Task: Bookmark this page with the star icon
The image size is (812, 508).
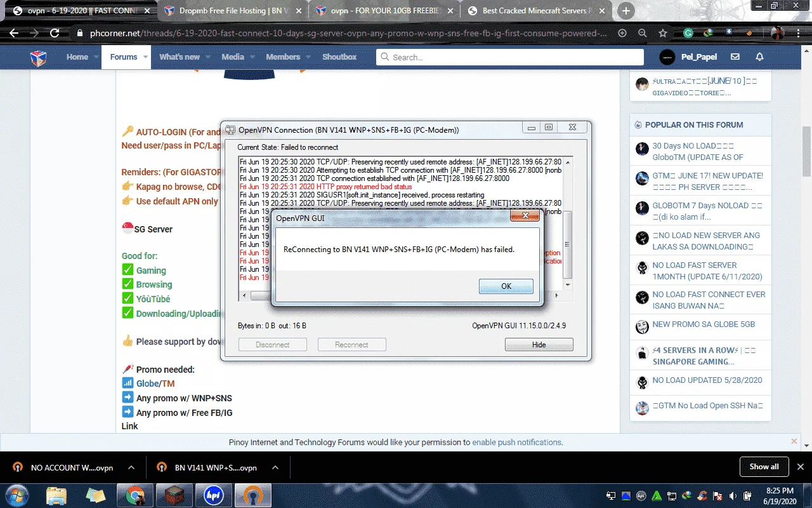Action: 663,33
